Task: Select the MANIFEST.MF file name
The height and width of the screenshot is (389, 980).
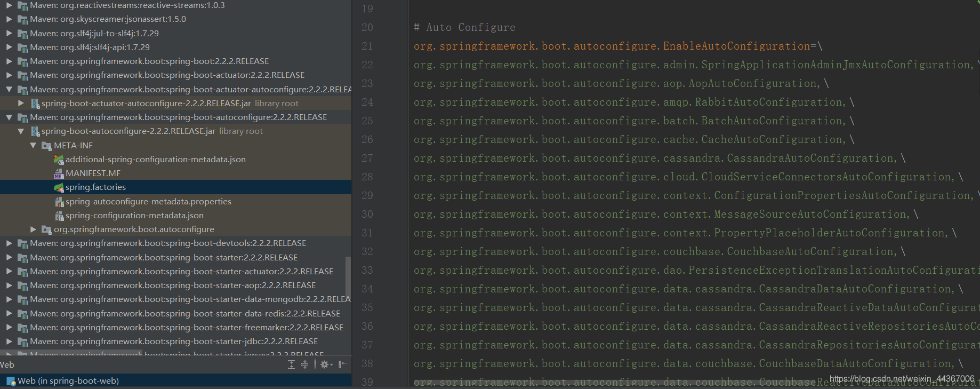Action: 93,173
